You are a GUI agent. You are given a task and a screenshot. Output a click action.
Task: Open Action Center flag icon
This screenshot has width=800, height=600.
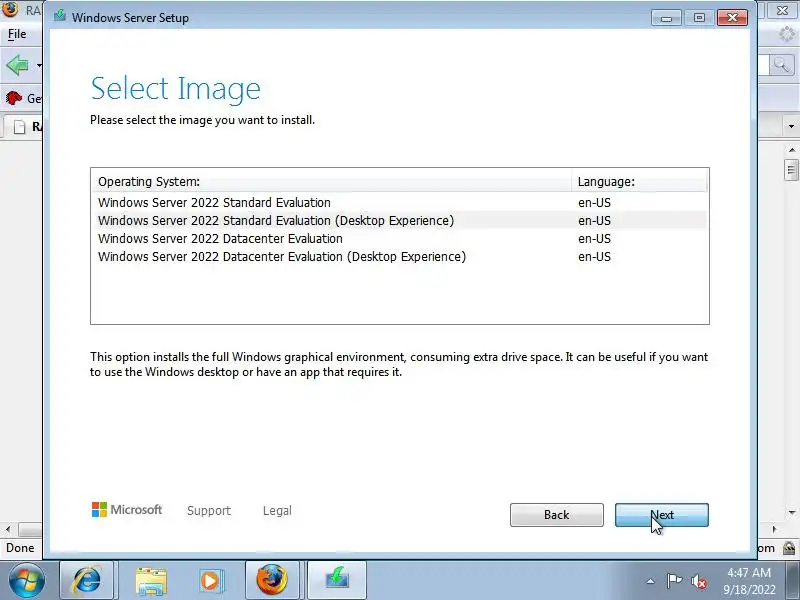(674, 581)
